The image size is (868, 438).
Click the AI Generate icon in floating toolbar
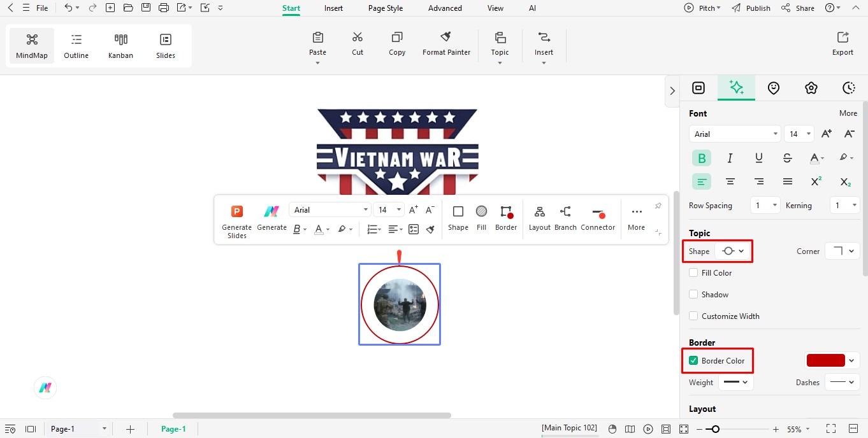coord(271,218)
